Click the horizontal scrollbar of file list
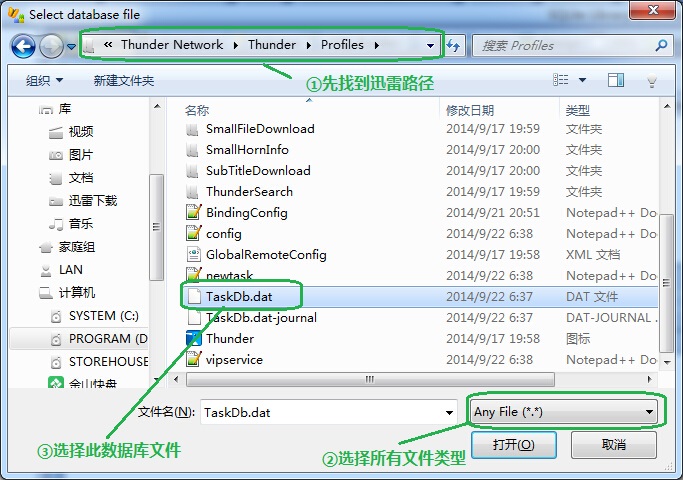Screen dimensions: 683x480 (x=370, y=379)
